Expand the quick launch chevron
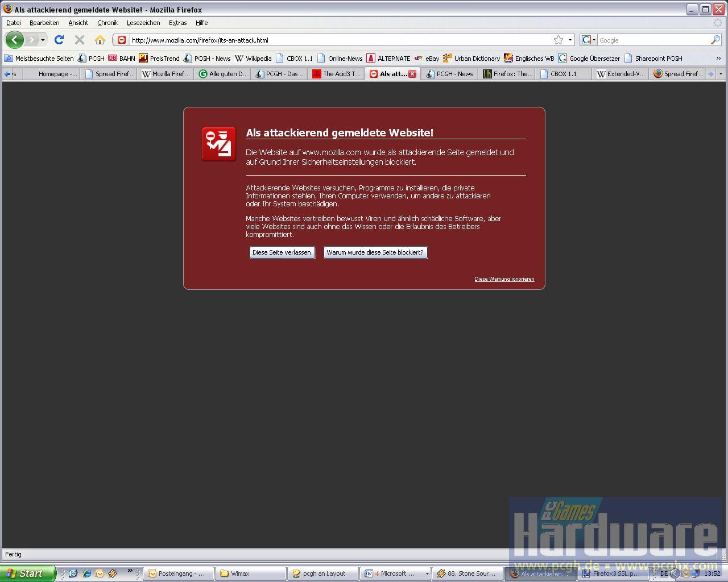The height and width of the screenshot is (582, 728). (130, 570)
